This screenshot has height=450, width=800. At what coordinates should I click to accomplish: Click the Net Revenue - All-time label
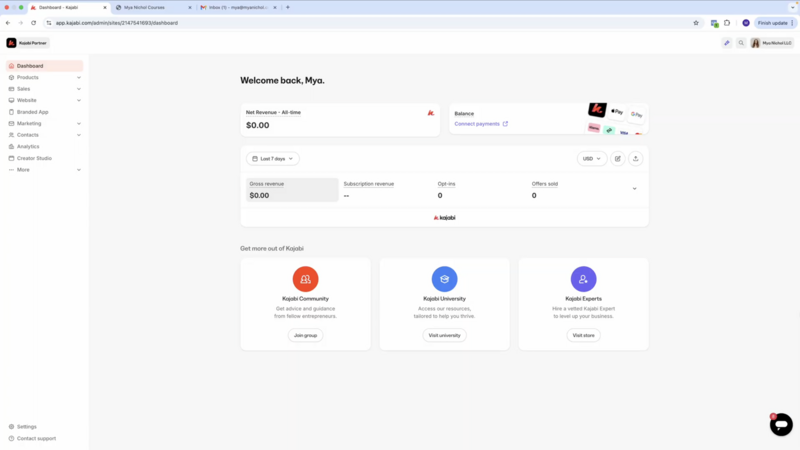tap(273, 112)
